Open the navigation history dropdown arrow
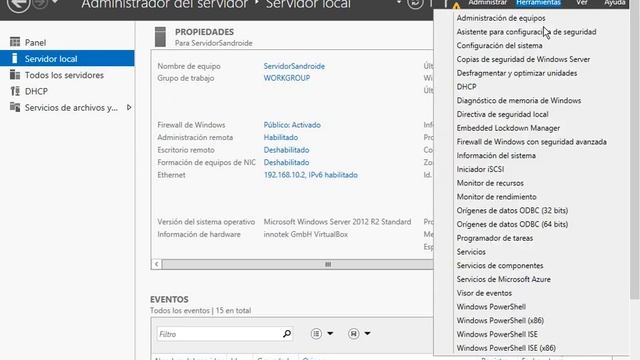The image size is (640, 360). 55,2
